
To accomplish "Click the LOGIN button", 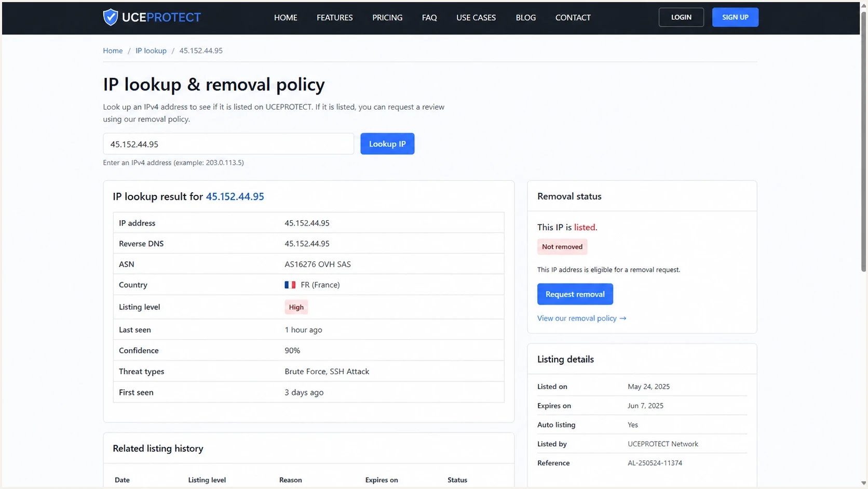I will pyautogui.click(x=681, y=17).
